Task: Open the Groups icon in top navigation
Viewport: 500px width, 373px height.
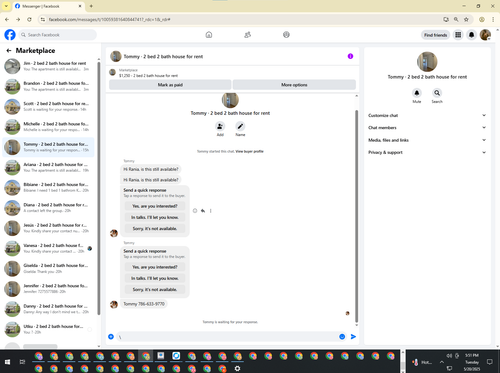Action: 286,35
